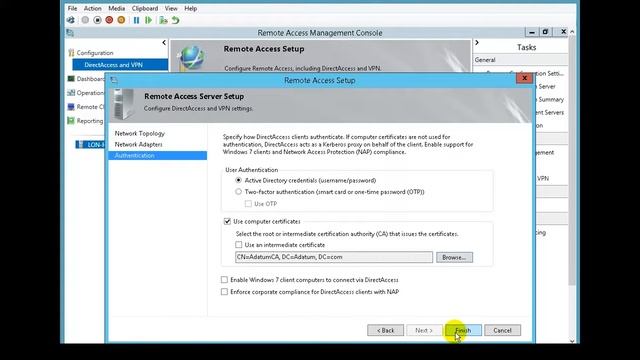Restore the Remote Access Management Console window
Viewport: 640px width, 360px height.
tap(545, 32)
